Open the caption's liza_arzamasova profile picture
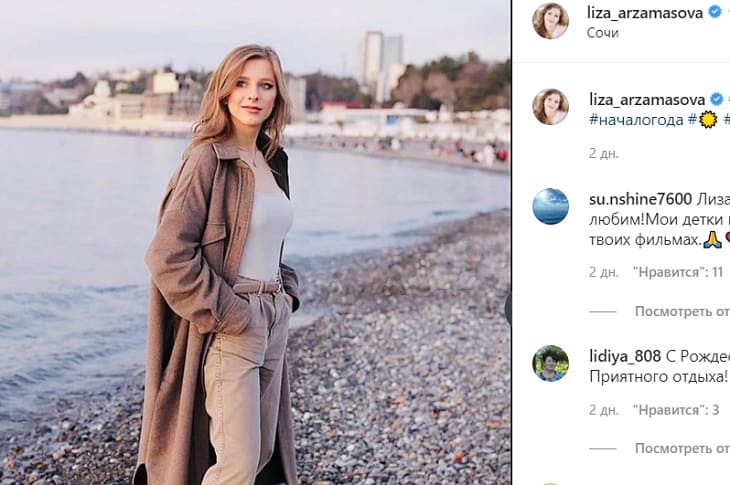This screenshot has height=485, width=730. click(x=550, y=107)
